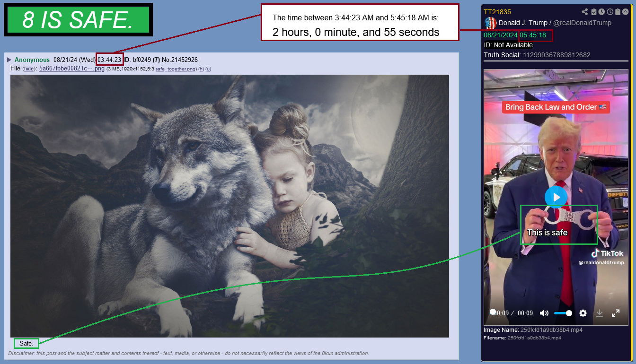
Task: Download the video with the download arrow icon
Action: point(599,313)
